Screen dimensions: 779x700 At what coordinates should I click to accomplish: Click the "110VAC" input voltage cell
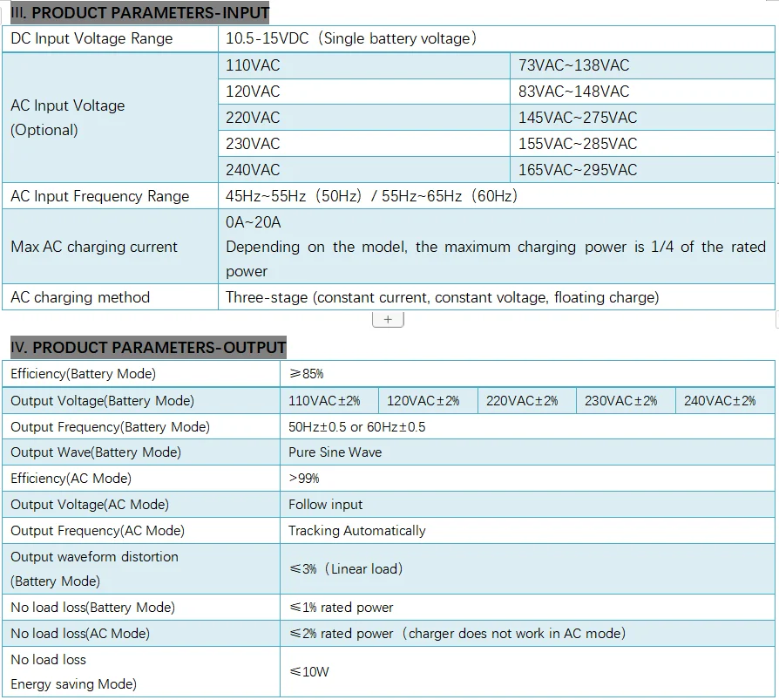[x=250, y=65]
